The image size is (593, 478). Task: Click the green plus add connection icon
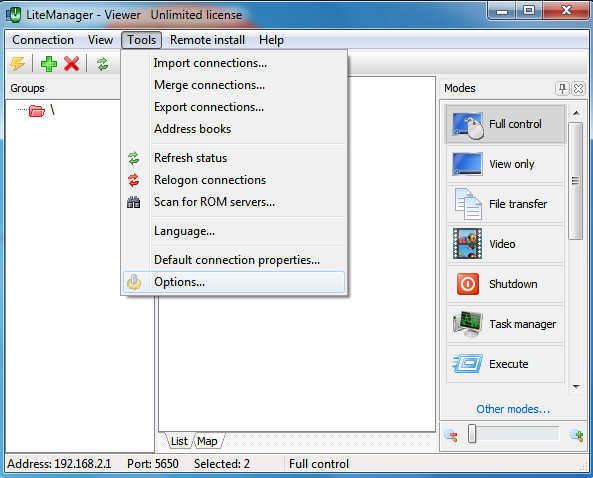pos(49,64)
